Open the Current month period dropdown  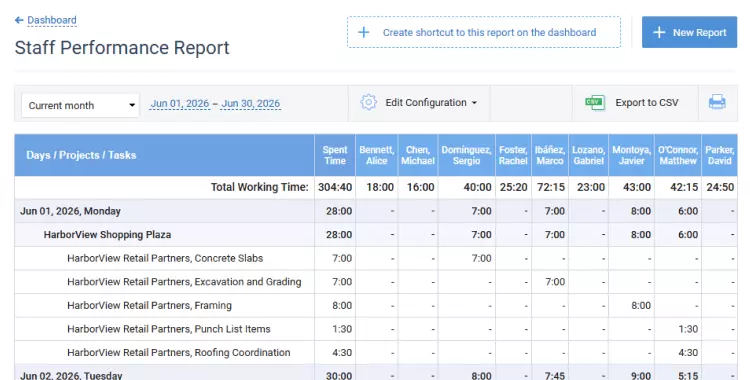pyautogui.click(x=80, y=105)
